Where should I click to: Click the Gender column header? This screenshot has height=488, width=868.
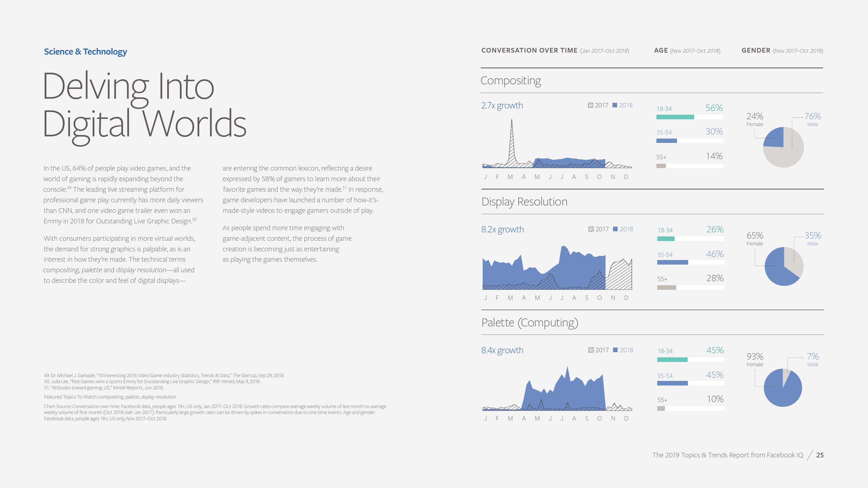coord(756,50)
